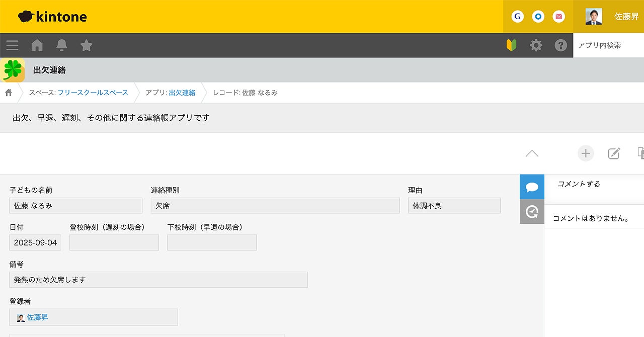Click the empty 下校時刻 field
644x337 pixels.
pos(212,242)
